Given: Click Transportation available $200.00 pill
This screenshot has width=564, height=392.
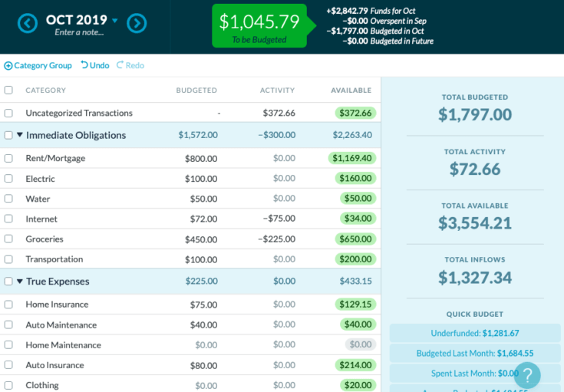Looking at the screenshot, I should click(355, 259).
